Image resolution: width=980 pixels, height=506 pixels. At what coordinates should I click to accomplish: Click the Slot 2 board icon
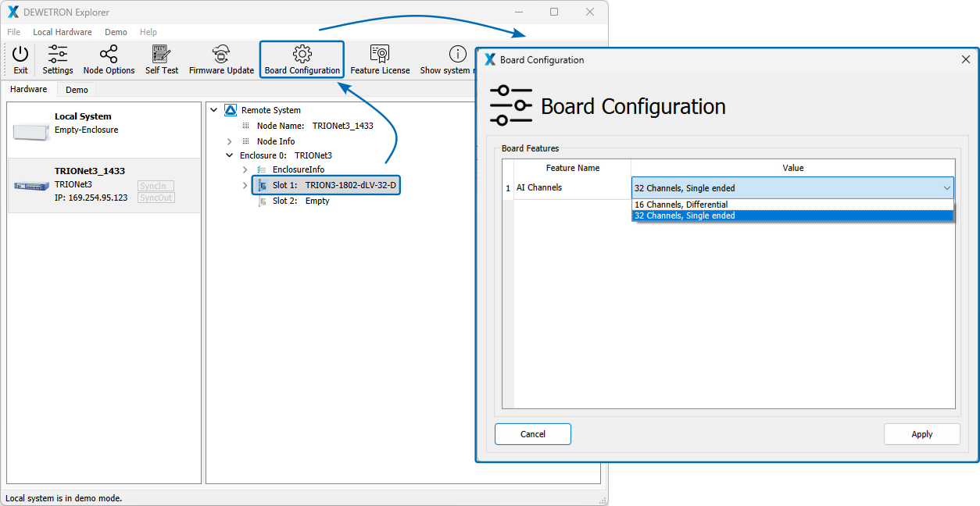(x=262, y=201)
